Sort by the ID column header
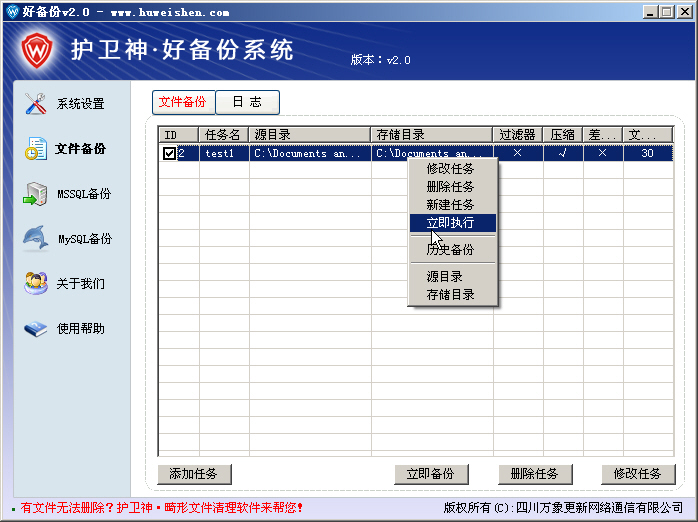 click(179, 135)
